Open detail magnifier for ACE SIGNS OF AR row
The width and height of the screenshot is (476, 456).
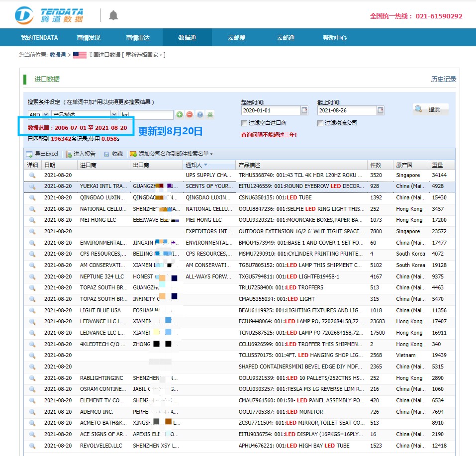32,435
